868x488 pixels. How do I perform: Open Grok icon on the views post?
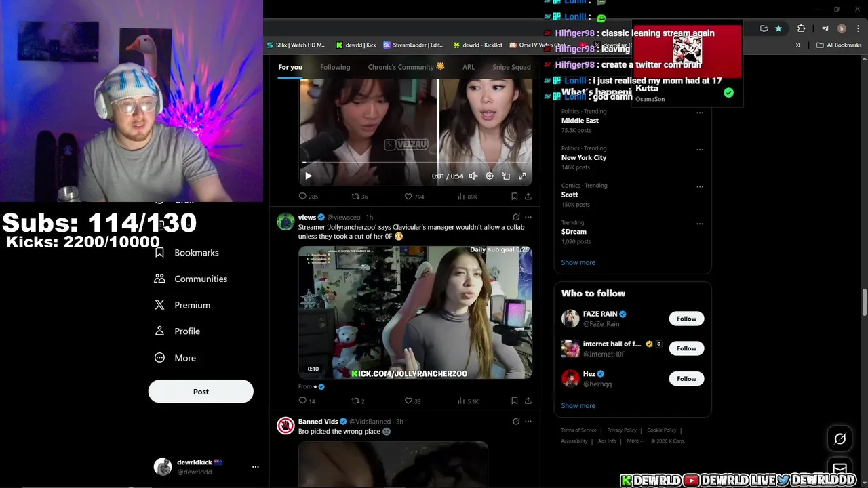516,218
